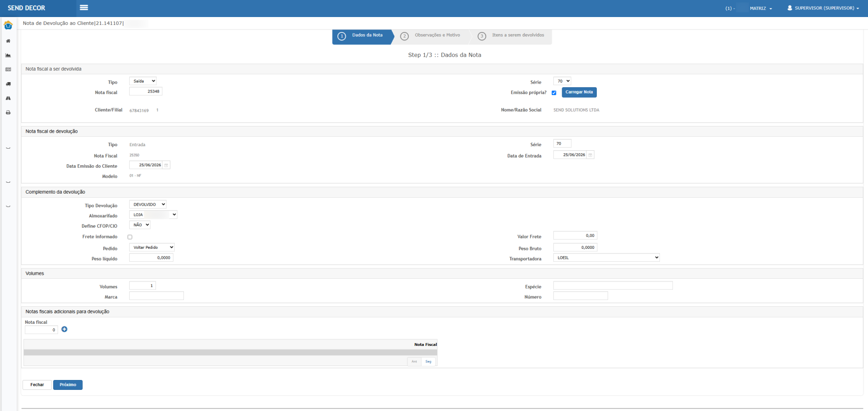Click Próximo button

point(68,385)
